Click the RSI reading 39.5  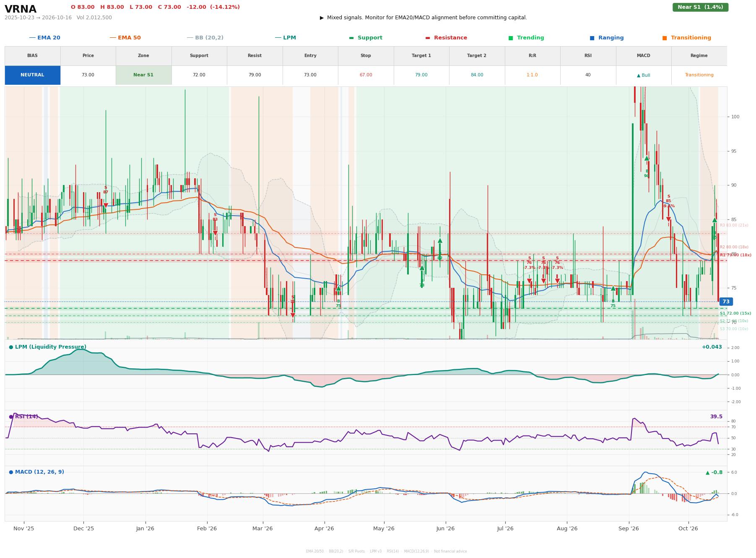pos(716,417)
